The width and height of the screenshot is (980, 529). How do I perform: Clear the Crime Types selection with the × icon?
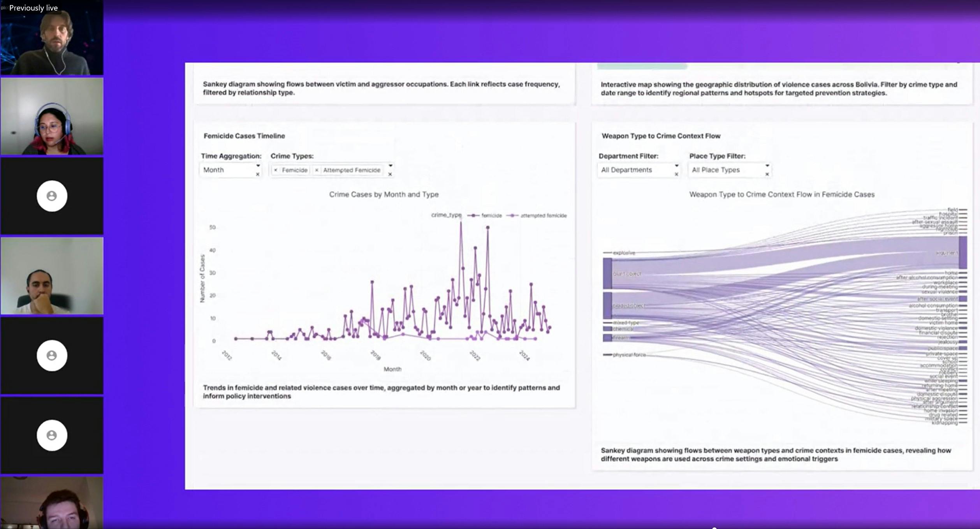(x=391, y=175)
